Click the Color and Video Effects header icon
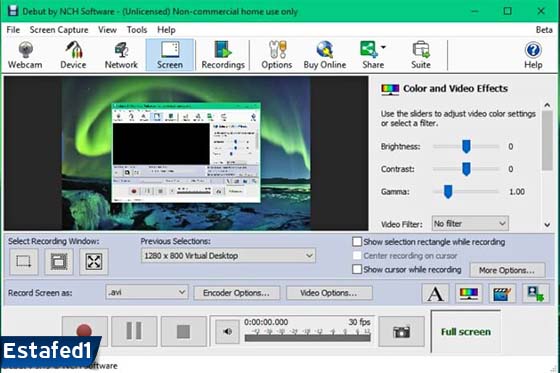This screenshot has width=560, height=373. click(390, 89)
